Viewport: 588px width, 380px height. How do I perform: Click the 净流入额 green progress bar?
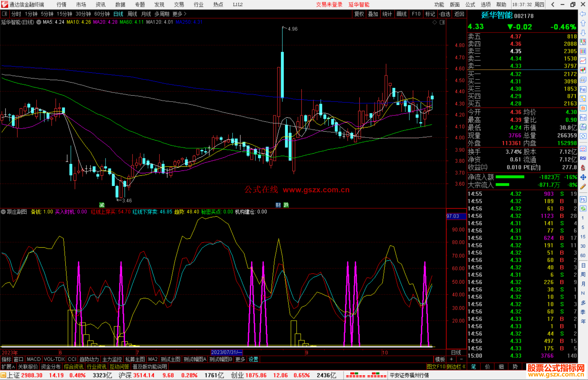point(510,177)
